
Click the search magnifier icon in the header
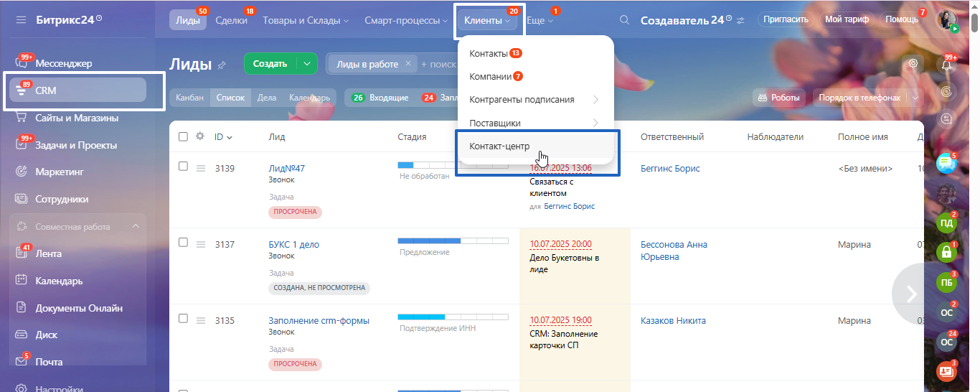[625, 20]
